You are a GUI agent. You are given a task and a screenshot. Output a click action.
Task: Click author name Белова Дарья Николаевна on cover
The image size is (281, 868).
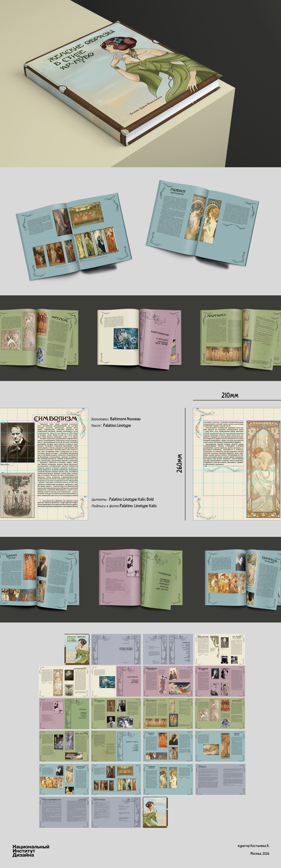click(x=146, y=105)
